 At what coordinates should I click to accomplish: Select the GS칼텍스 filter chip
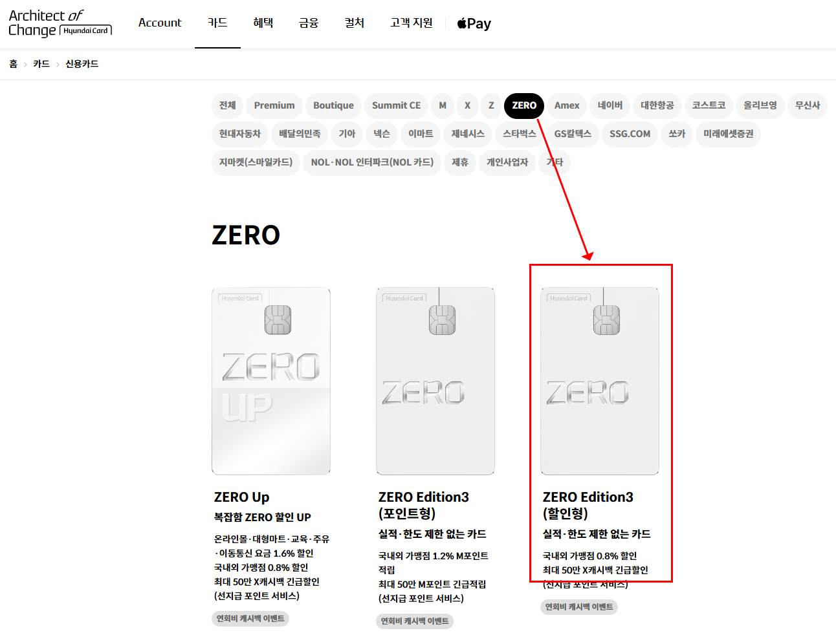573,134
